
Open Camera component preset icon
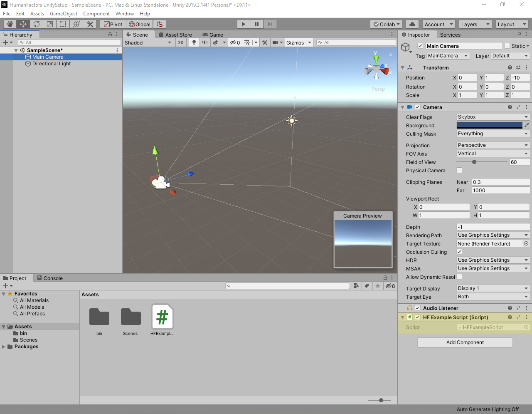click(x=518, y=107)
